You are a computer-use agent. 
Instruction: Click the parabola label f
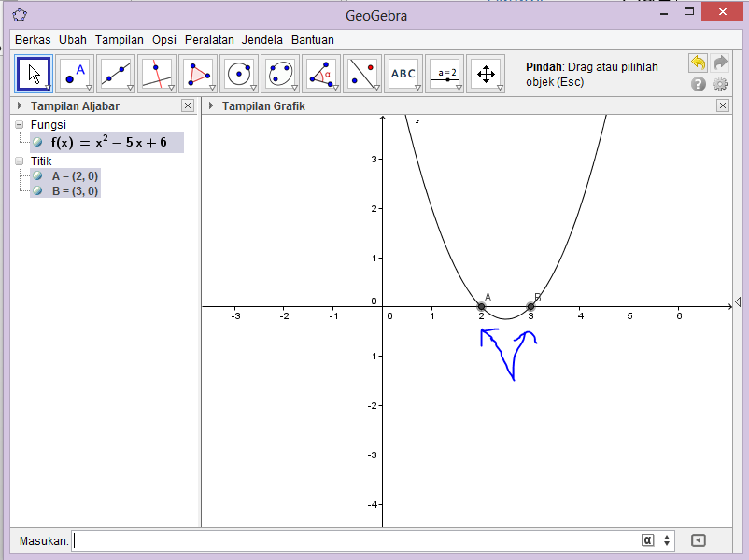point(417,125)
